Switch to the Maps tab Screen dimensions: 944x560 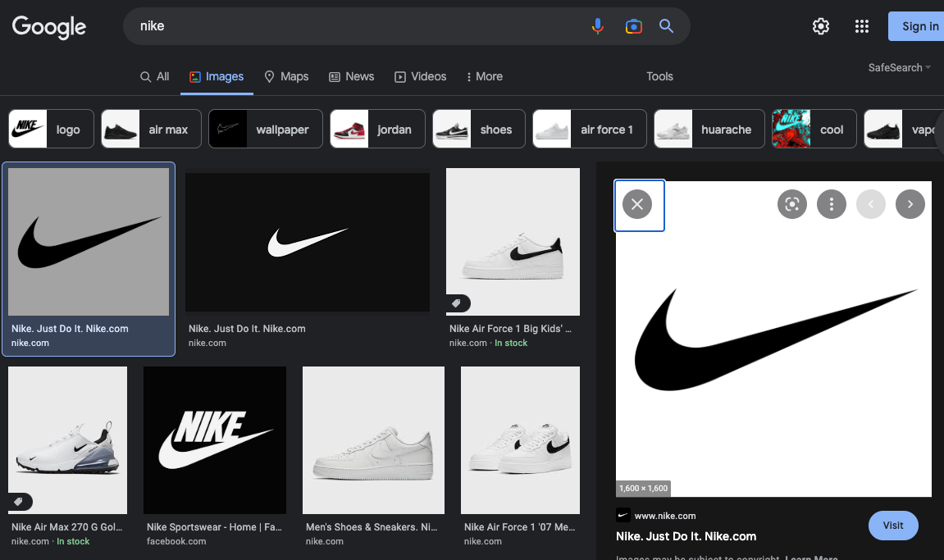pos(286,76)
